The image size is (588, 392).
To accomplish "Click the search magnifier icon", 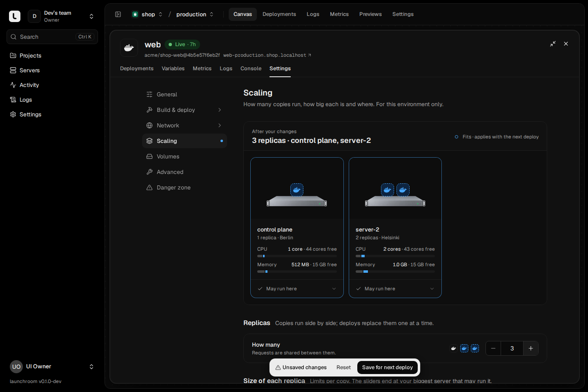I will (x=13, y=37).
